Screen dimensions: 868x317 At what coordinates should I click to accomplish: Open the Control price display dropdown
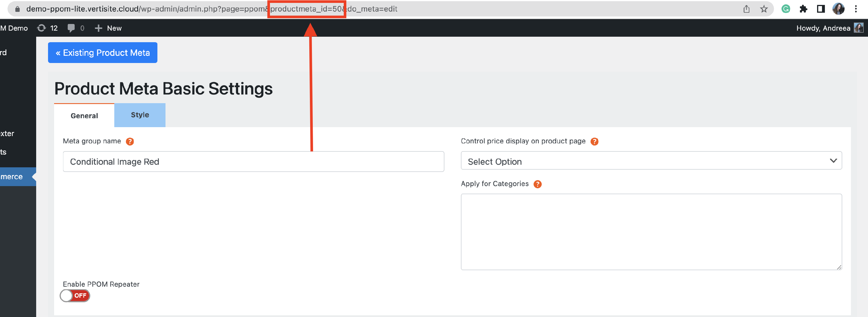[651, 161]
